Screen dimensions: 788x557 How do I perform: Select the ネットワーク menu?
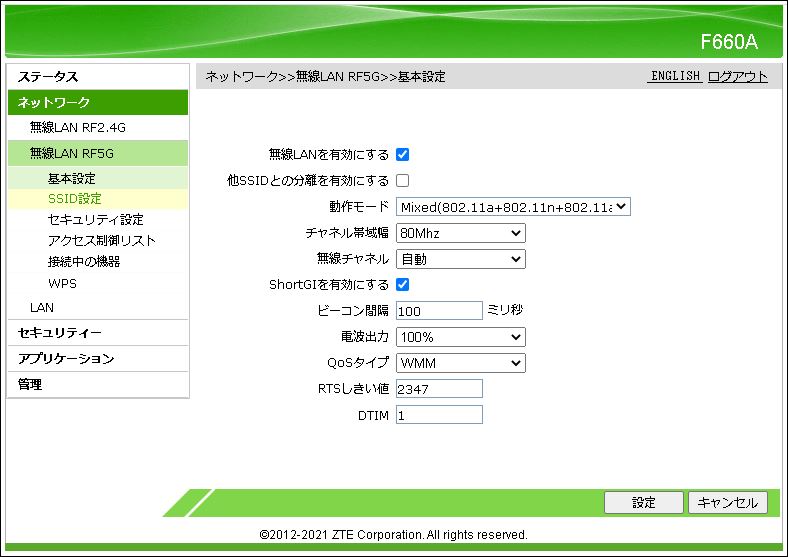98,103
